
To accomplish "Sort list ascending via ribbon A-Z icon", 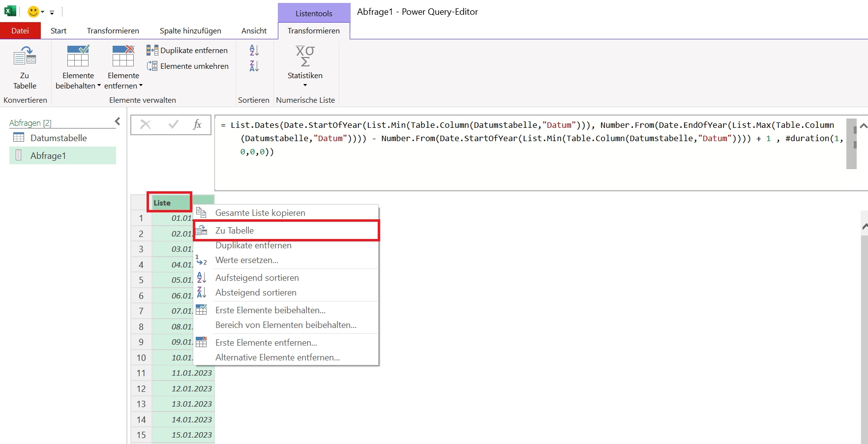I will point(254,50).
